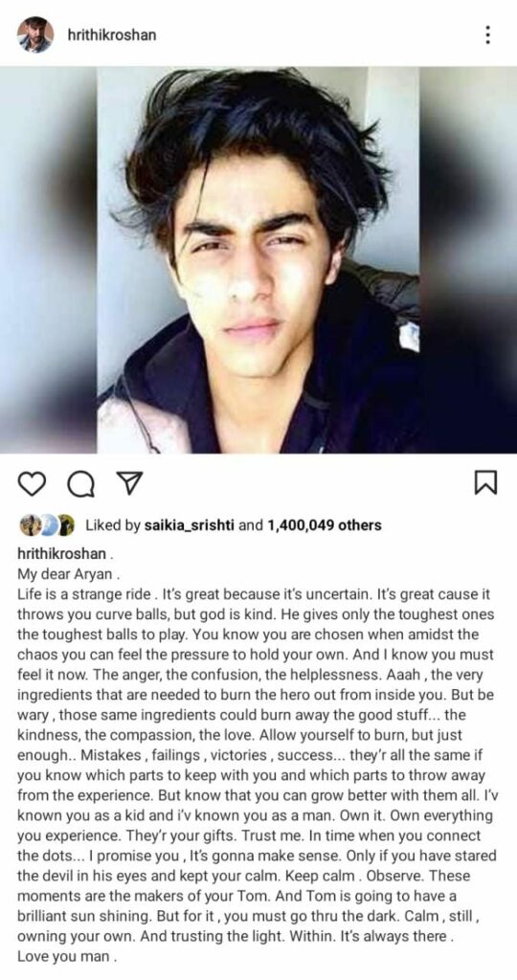View saikia_srishti profile from likes line
The width and height of the screenshot is (517, 980).
tap(190, 525)
